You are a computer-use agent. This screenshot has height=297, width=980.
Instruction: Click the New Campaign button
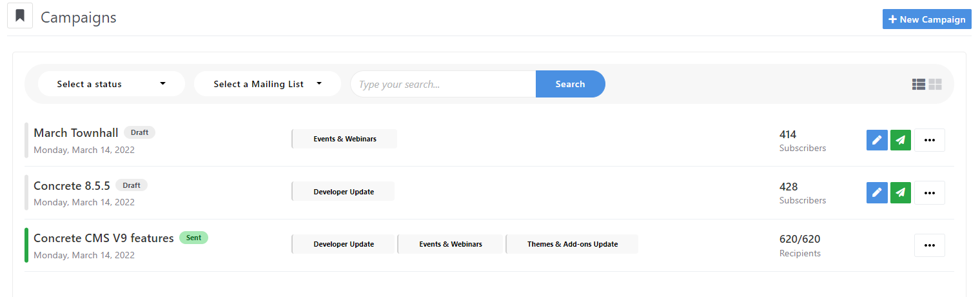[x=926, y=19]
